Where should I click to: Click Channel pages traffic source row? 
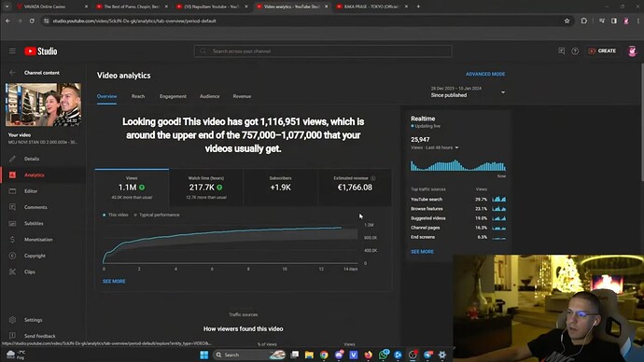[x=458, y=228]
